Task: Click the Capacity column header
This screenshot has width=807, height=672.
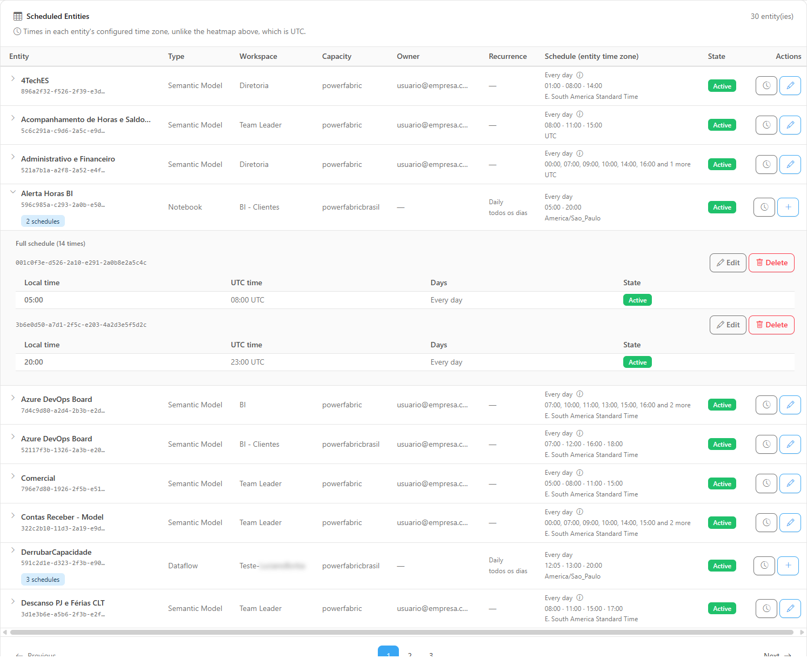Action: click(x=337, y=56)
